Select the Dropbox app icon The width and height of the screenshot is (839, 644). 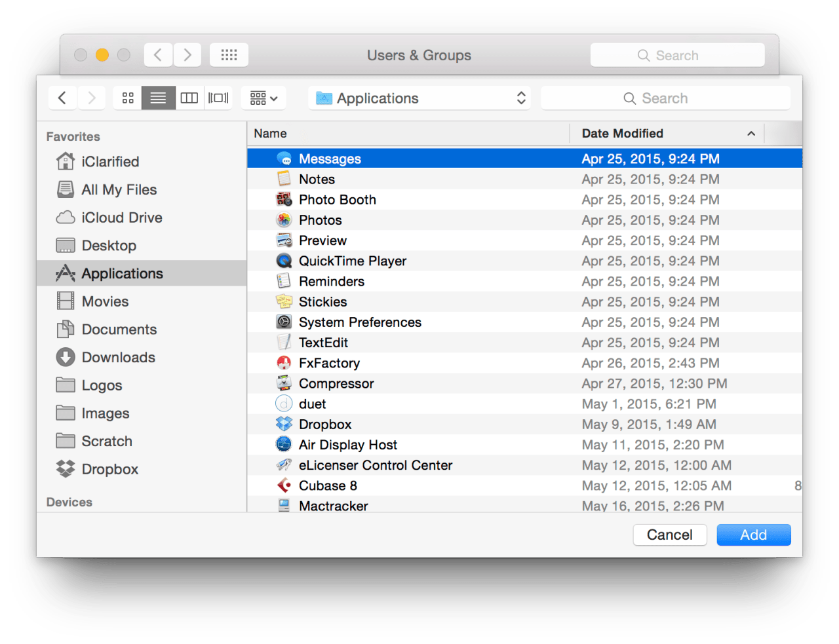click(x=284, y=424)
